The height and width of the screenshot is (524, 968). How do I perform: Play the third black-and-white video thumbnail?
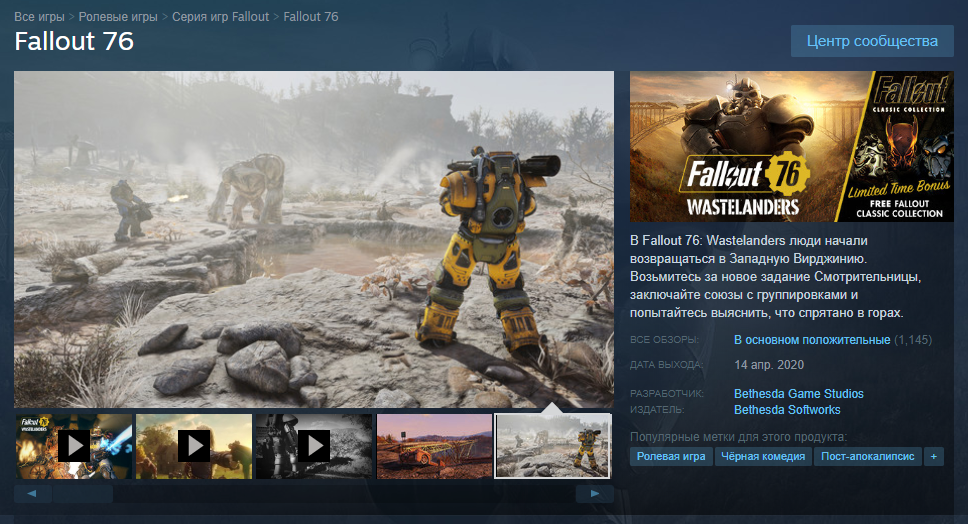click(x=313, y=445)
